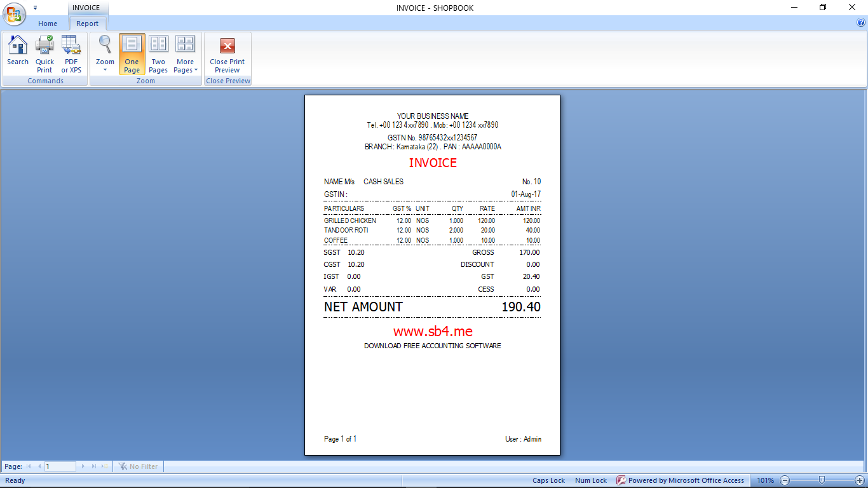Click the zoom in plus button
The height and width of the screenshot is (488, 868).
(x=860, y=480)
